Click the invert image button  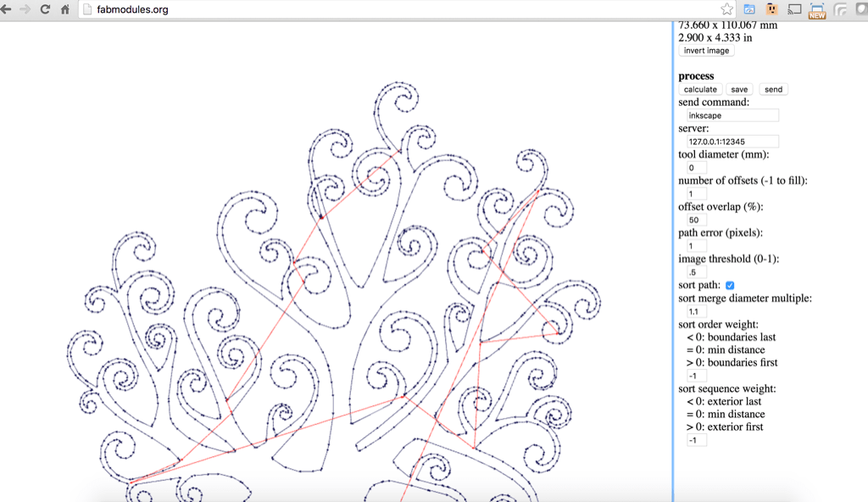pyautogui.click(x=706, y=50)
